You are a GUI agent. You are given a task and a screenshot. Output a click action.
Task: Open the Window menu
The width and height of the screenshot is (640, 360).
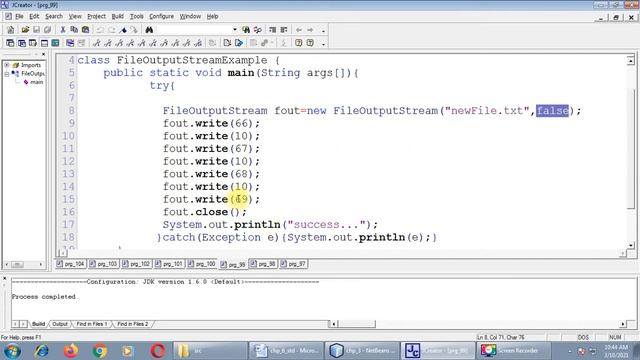[190, 16]
